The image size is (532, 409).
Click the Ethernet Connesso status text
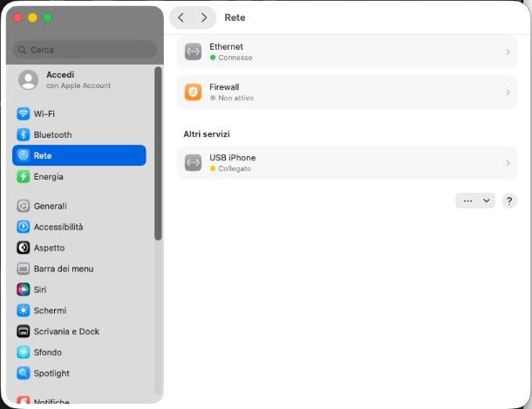(235, 58)
